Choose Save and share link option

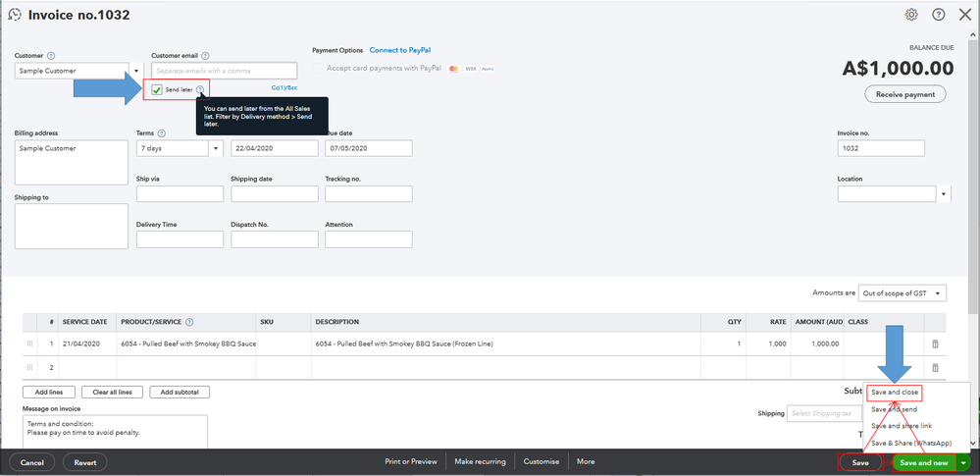(x=902, y=426)
